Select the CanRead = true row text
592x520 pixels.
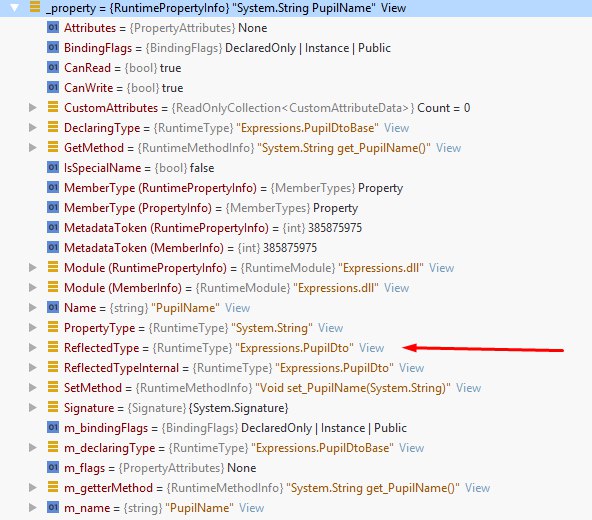(x=122, y=68)
